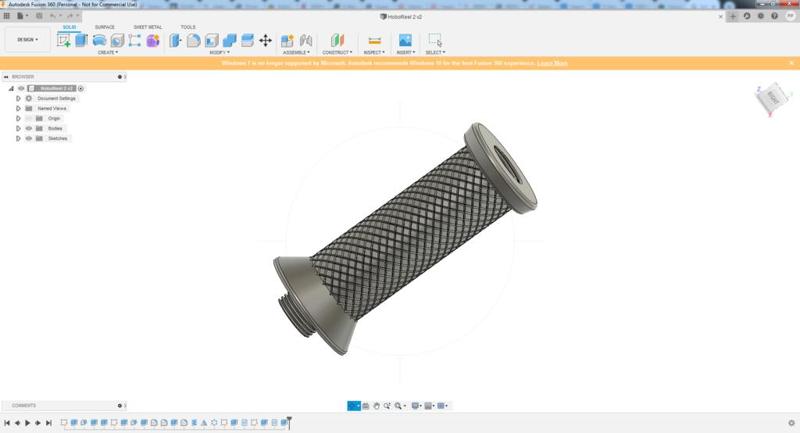Open the Create dropdown menu

[108, 53]
